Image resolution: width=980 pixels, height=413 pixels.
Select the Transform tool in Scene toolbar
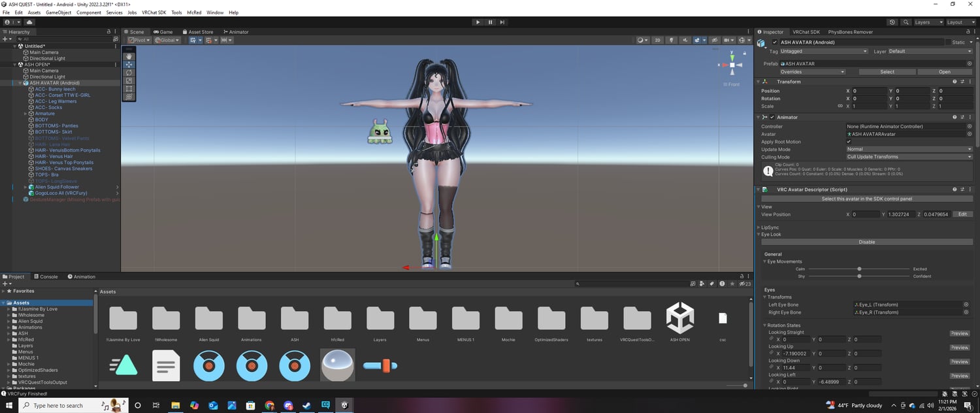click(x=129, y=97)
